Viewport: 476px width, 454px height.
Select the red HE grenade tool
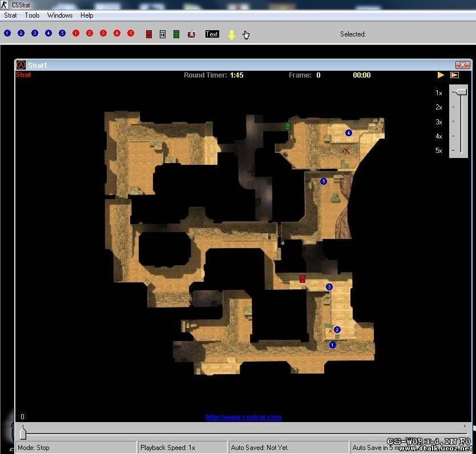click(149, 34)
